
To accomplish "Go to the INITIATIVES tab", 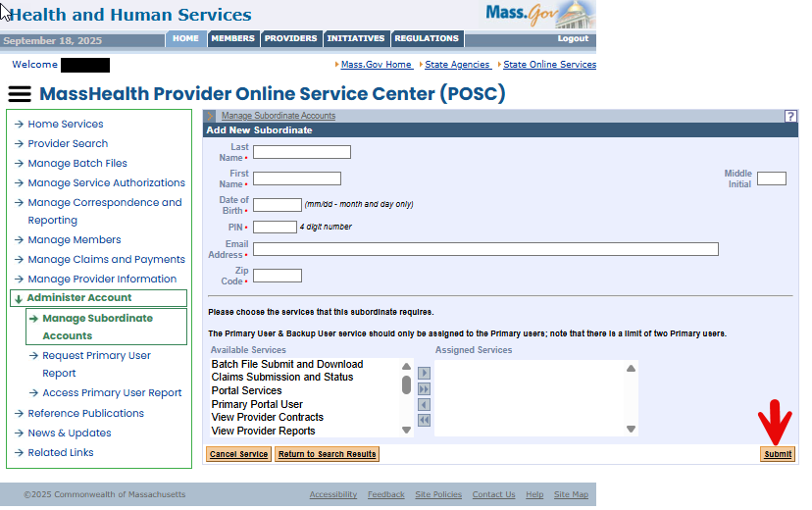I will click(x=356, y=39).
